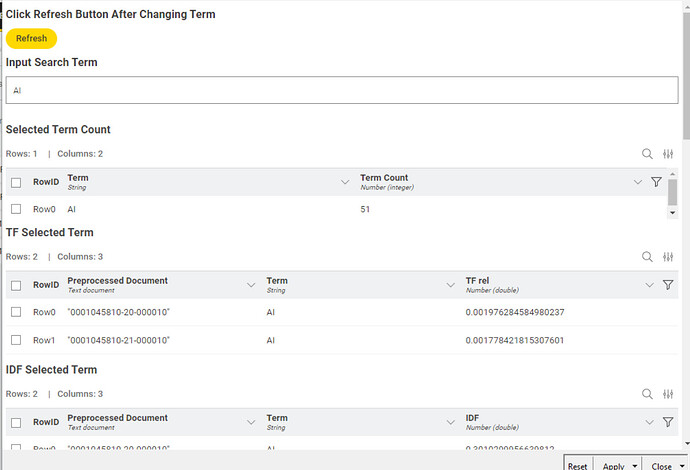Screen dimensions: 690x470
Task: Expand the Term Count column sort dropdown
Action: [x=637, y=182]
